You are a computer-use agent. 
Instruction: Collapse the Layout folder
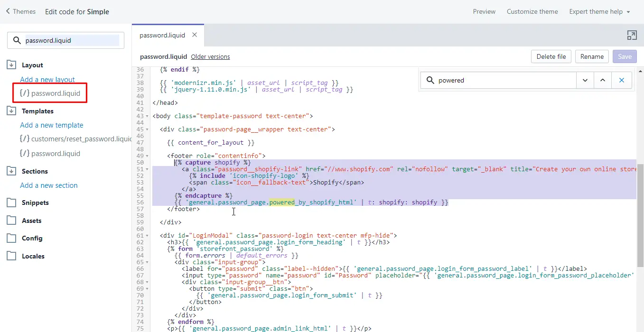pos(12,65)
